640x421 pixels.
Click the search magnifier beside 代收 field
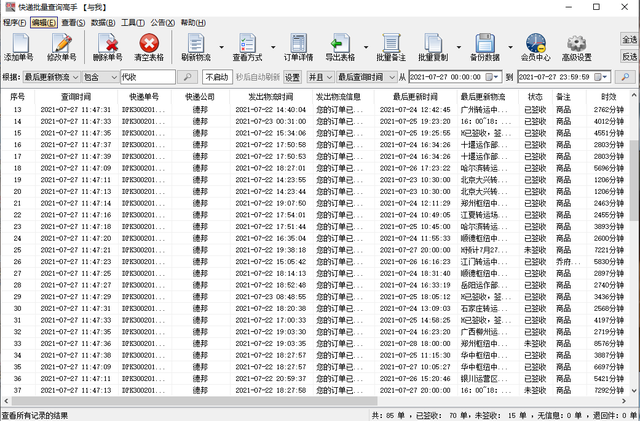click(188, 77)
